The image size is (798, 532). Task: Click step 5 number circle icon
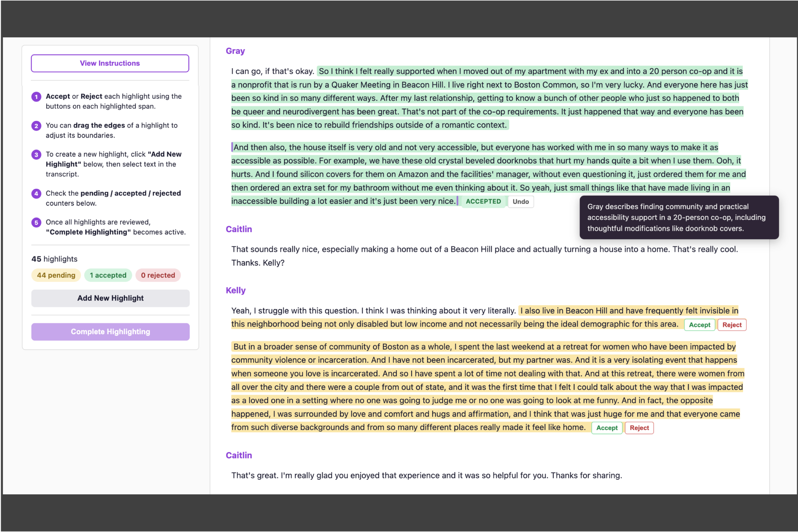coord(36,223)
